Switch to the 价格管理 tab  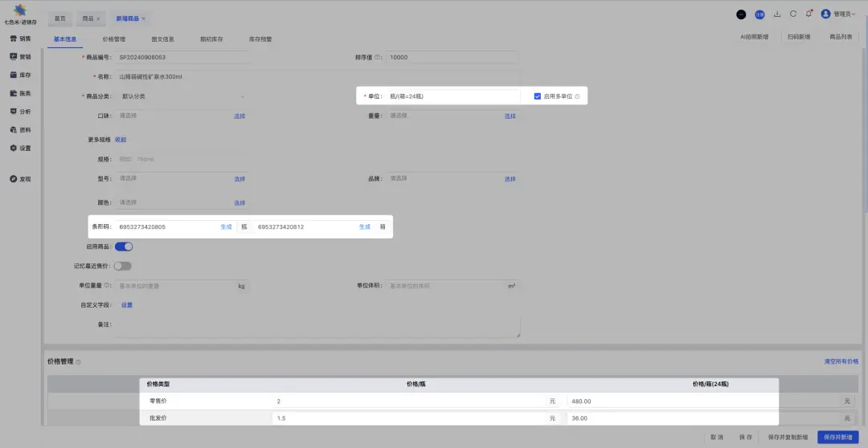(x=114, y=39)
